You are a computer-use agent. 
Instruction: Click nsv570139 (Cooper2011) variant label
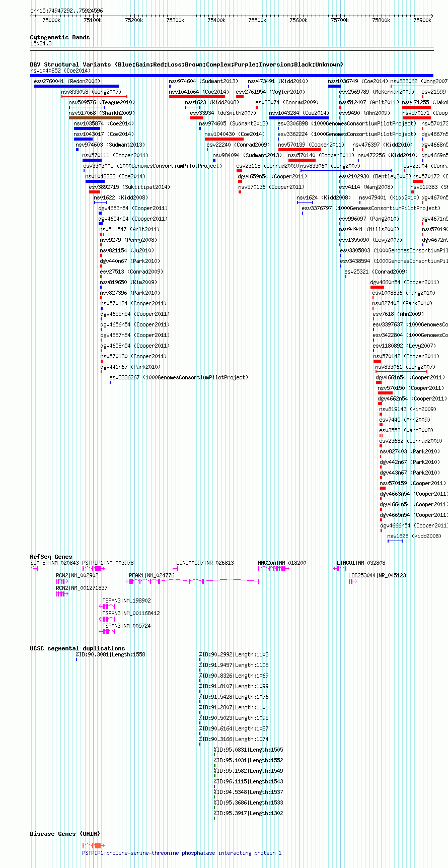point(311,145)
